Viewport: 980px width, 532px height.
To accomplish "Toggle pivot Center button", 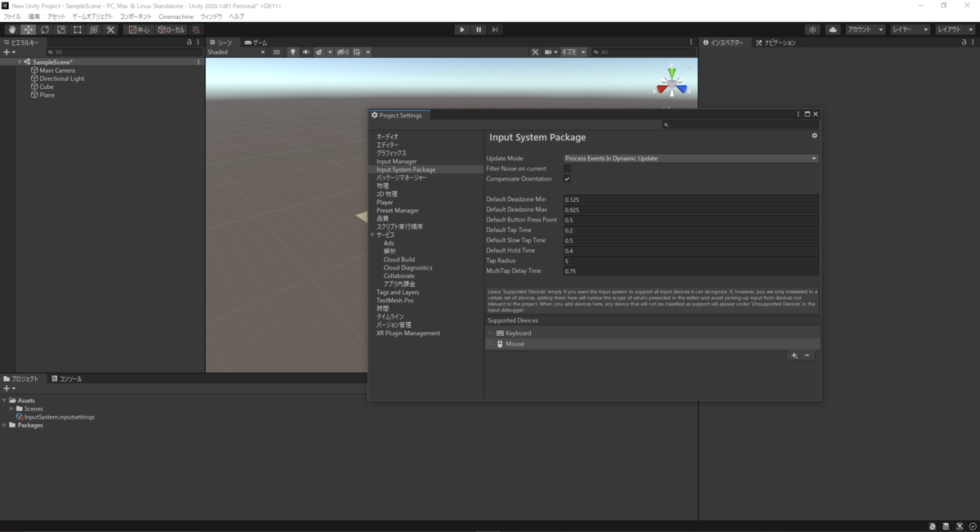I will pos(139,29).
